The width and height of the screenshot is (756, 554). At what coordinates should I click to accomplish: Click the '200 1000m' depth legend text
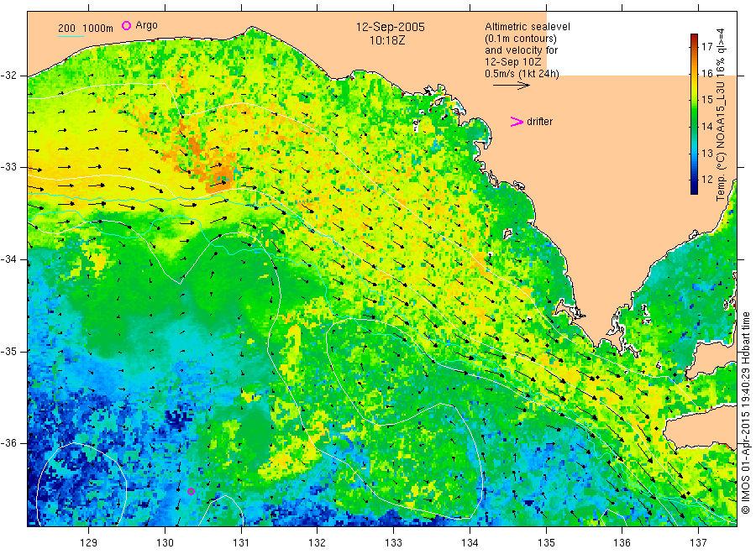point(86,29)
